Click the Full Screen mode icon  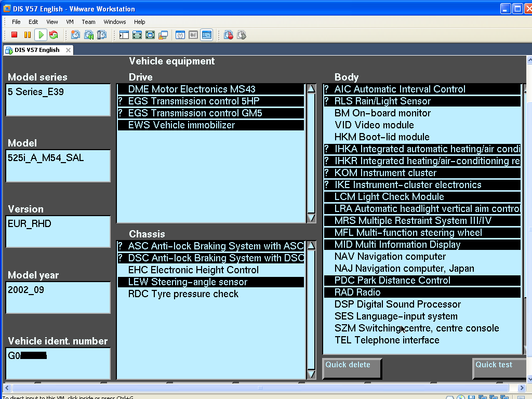[137, 35]
